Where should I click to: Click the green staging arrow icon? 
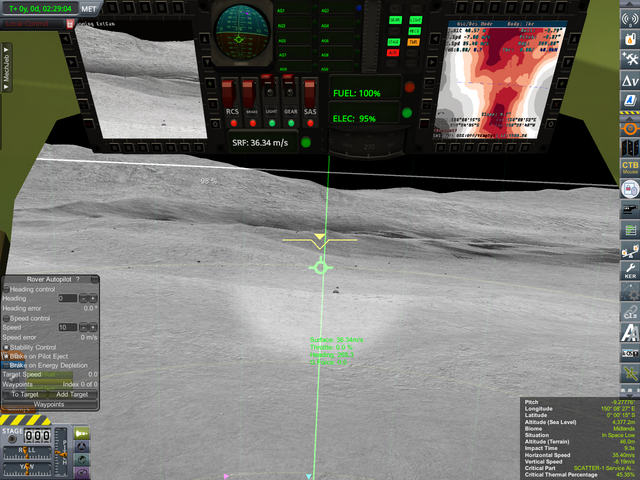click(81, 433)
